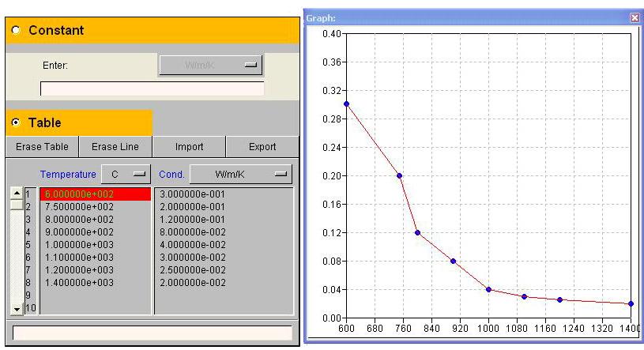
Task: Click the Erase Line button
Action: 115,147
